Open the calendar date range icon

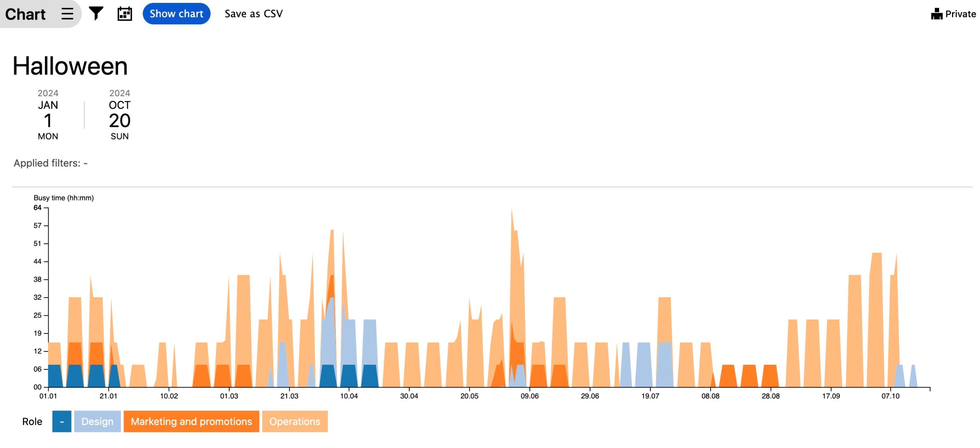tap(124, 14)
